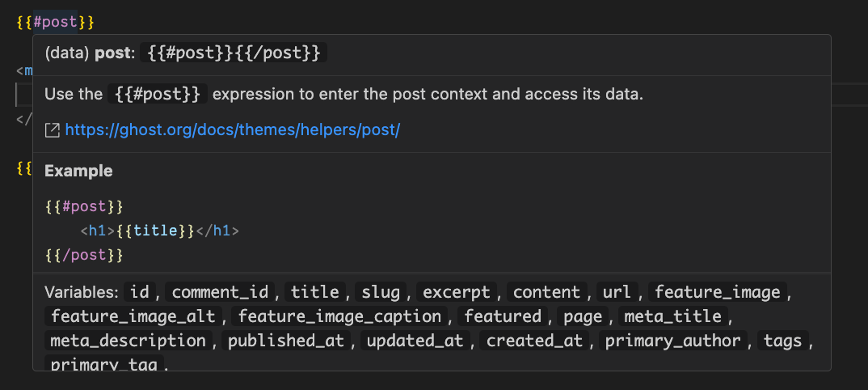Select the 'comment_id' variable chip

pos(224,292)
